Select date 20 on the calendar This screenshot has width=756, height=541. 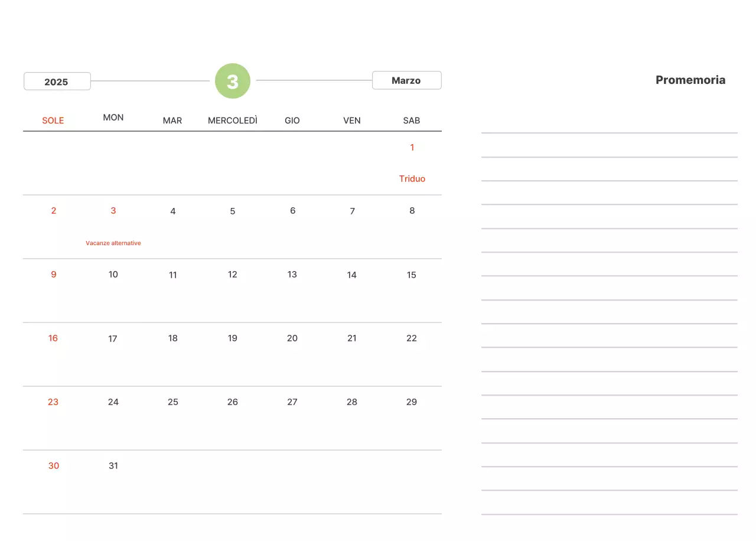pyautogui.click(x=292, y=338)
